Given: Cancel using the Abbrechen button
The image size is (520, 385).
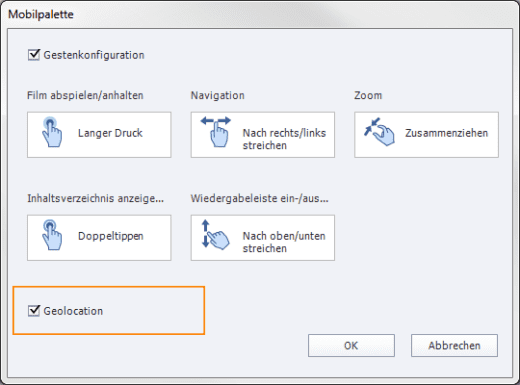Looking at the screenshot, I should point(454,346).
